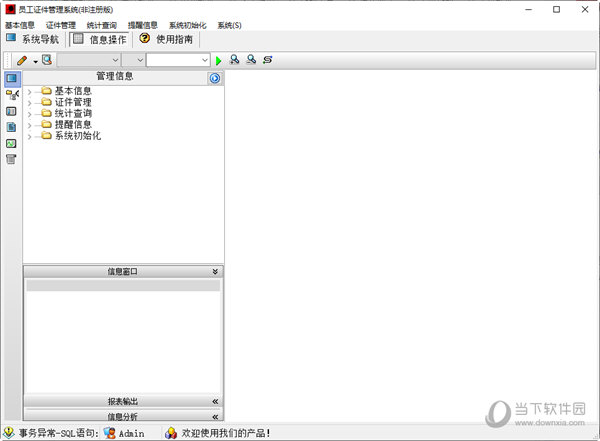600x441 pixels.
Task: Open the third white combo box
Action: click(x=178, y=60)
